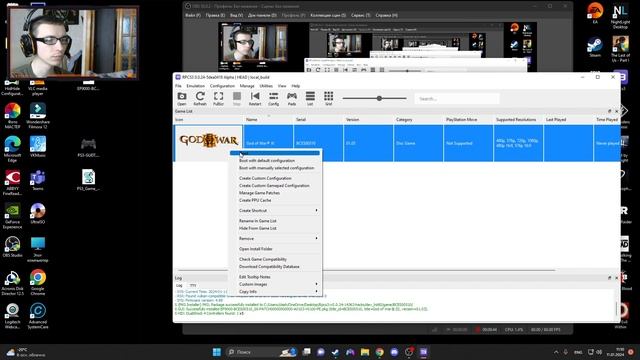Switch to List view icon

(x=310, y=98)
